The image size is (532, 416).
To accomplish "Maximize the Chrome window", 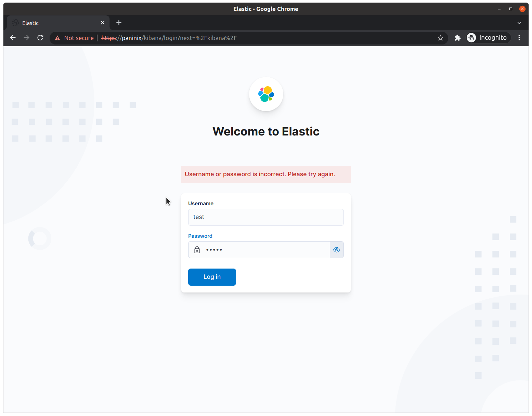I will click(511, 9).
